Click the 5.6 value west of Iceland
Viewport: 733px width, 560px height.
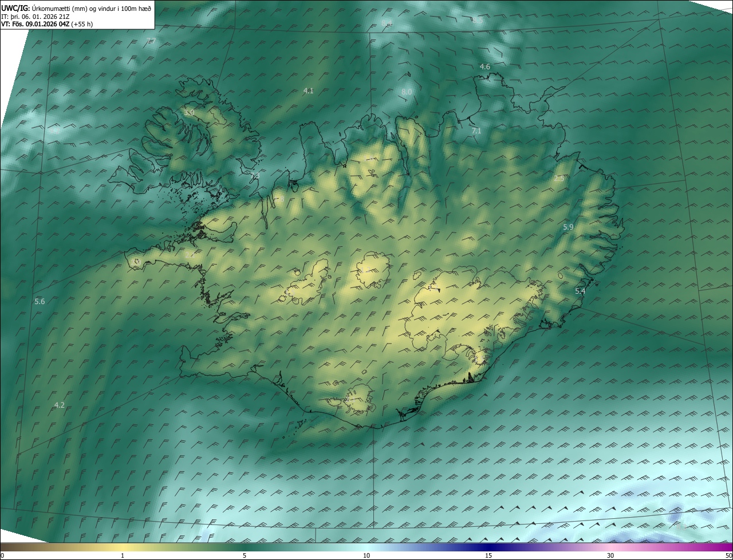click(x=40, y=301)
